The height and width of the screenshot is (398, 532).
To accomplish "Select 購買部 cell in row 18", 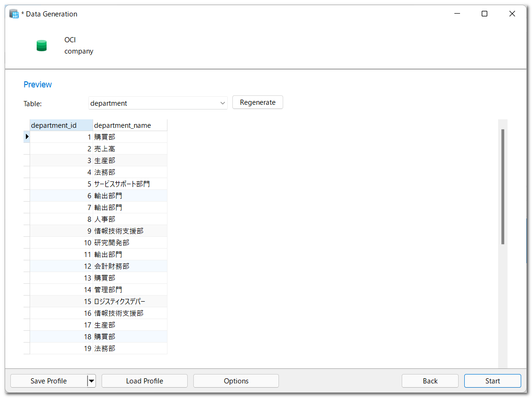I will 130,336.
